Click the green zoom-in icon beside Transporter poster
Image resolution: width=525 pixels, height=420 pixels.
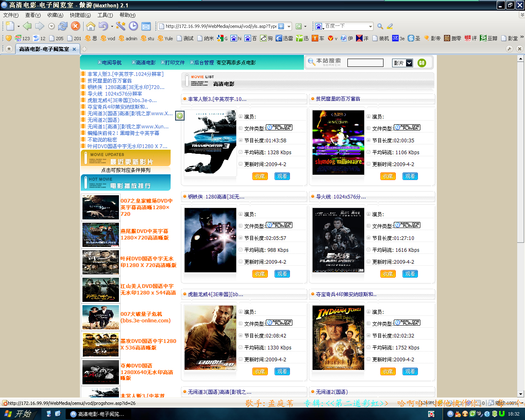[x=180, y=116]
